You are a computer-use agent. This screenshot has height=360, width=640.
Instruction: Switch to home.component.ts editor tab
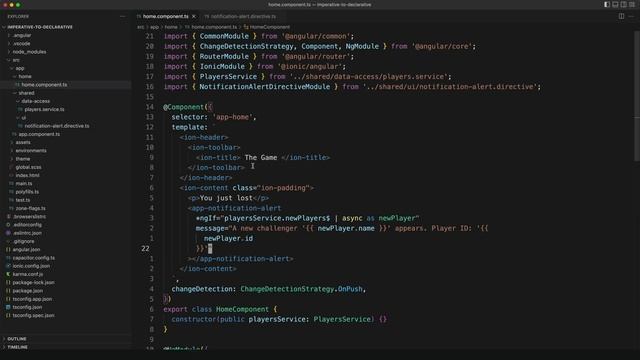point(165,16)
